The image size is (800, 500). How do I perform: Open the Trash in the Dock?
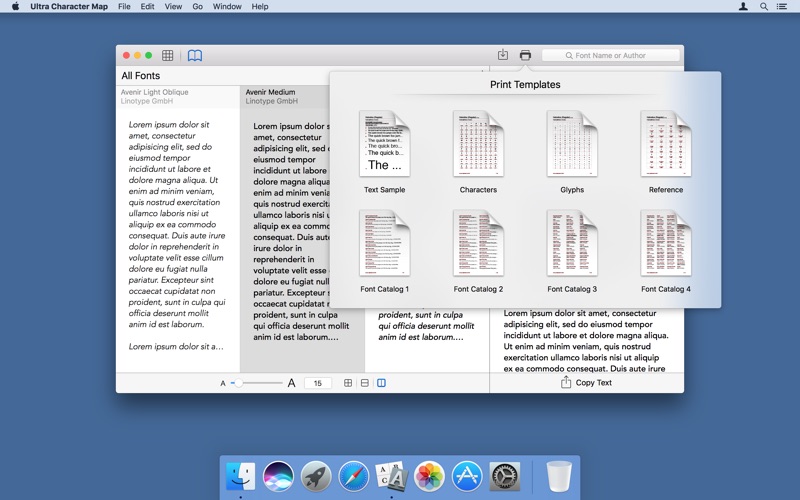[x=559, y=477]
